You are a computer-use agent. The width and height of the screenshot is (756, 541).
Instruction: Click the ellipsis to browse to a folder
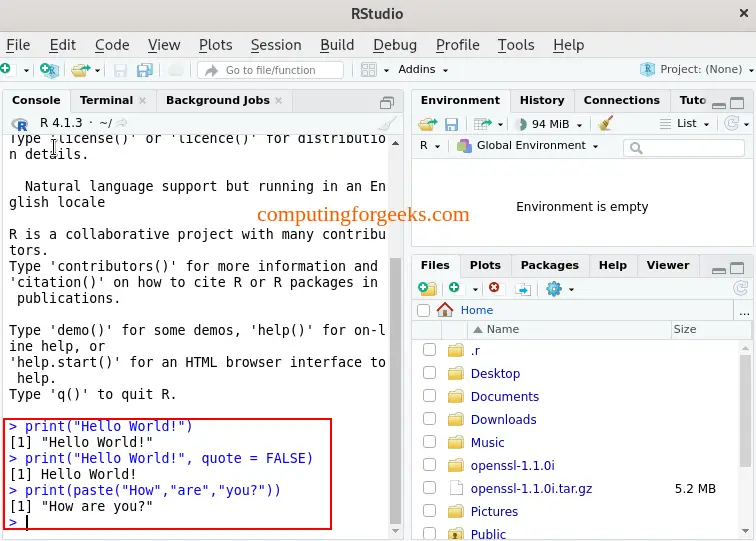click(x=744, y=313)
